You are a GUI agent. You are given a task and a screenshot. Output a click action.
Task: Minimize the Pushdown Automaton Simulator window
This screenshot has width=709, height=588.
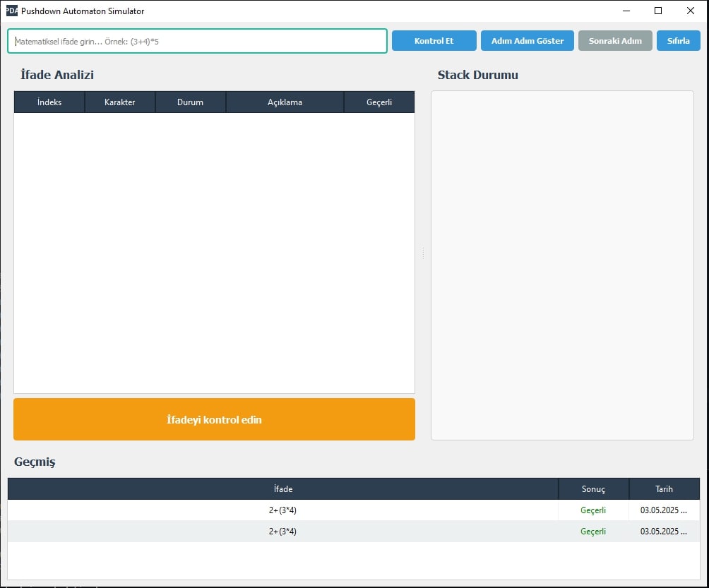click(x=626, y=11)
